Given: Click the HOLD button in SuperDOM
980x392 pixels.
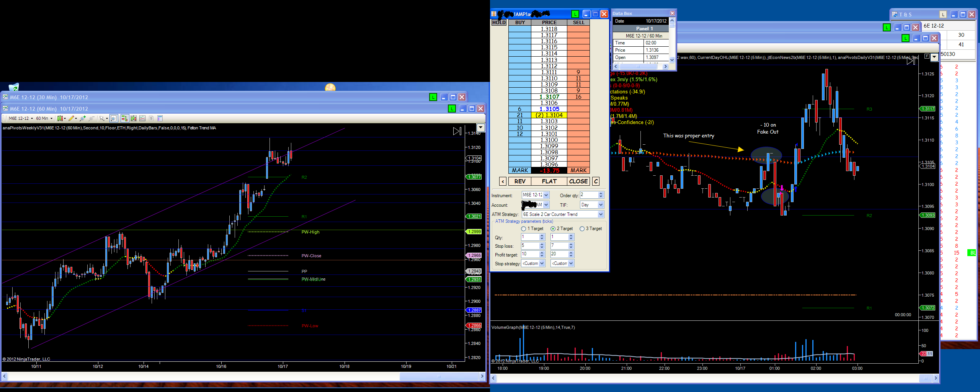Looking at the screenshot, I should (x=499, y=22).
